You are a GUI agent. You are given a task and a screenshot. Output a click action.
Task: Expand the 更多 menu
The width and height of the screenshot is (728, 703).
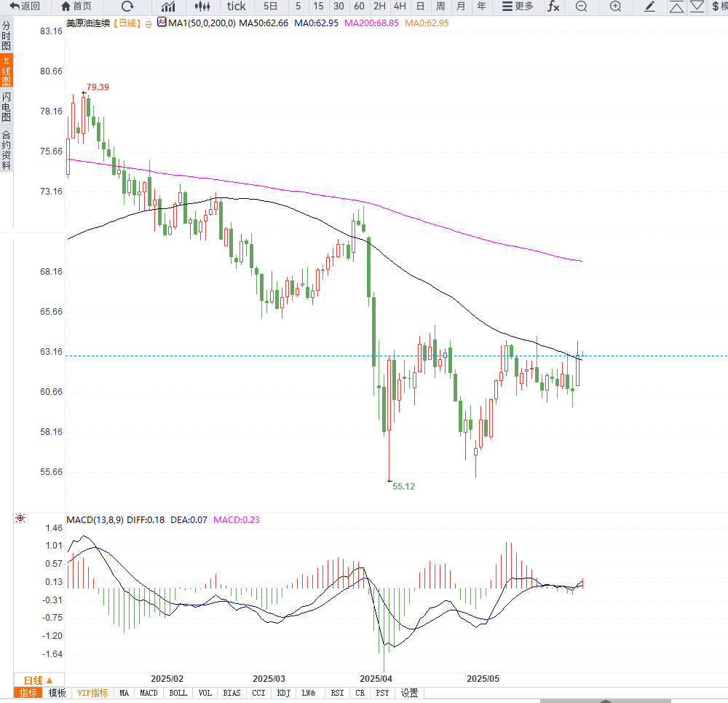click(518, 7)
